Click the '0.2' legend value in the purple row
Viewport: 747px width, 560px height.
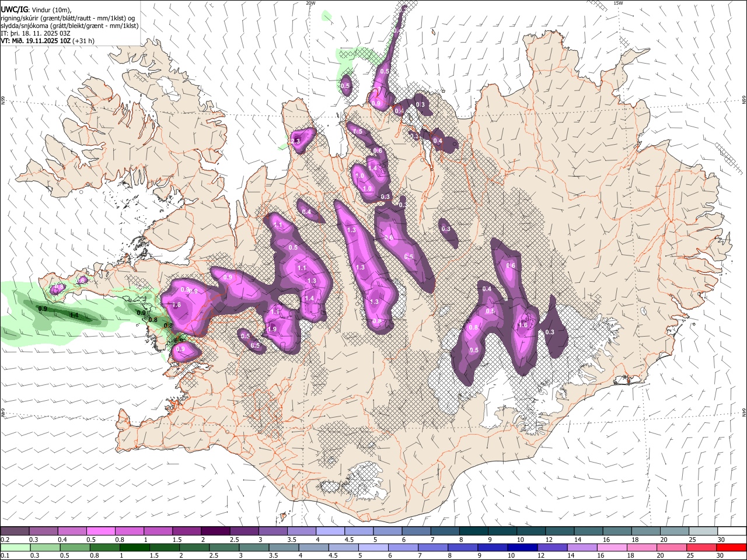coord(5,539)
